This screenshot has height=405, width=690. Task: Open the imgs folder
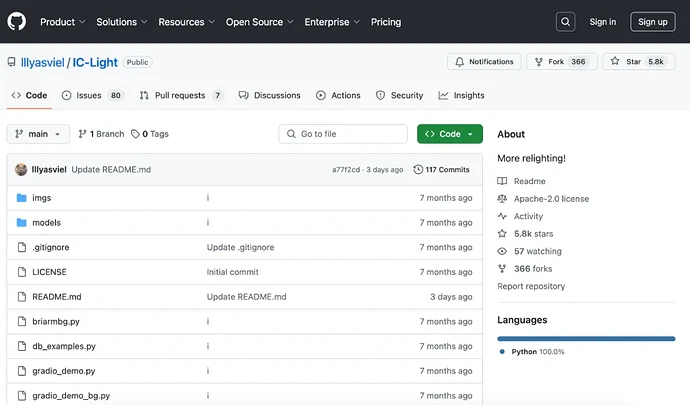(x=42, y=198)
